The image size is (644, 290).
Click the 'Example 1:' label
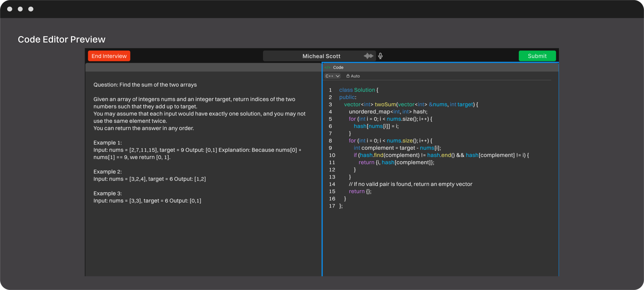108,143
